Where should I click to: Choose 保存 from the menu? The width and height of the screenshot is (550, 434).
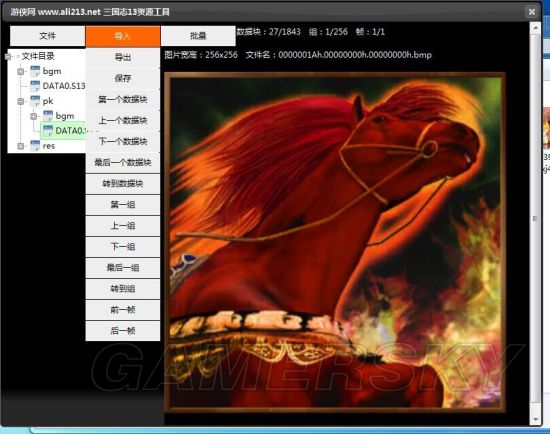123,78
